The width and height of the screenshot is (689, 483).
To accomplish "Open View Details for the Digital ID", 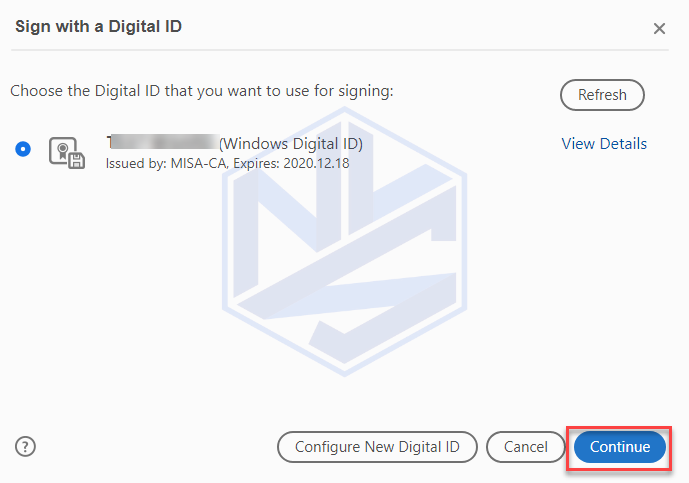I will tap(604, 144).
